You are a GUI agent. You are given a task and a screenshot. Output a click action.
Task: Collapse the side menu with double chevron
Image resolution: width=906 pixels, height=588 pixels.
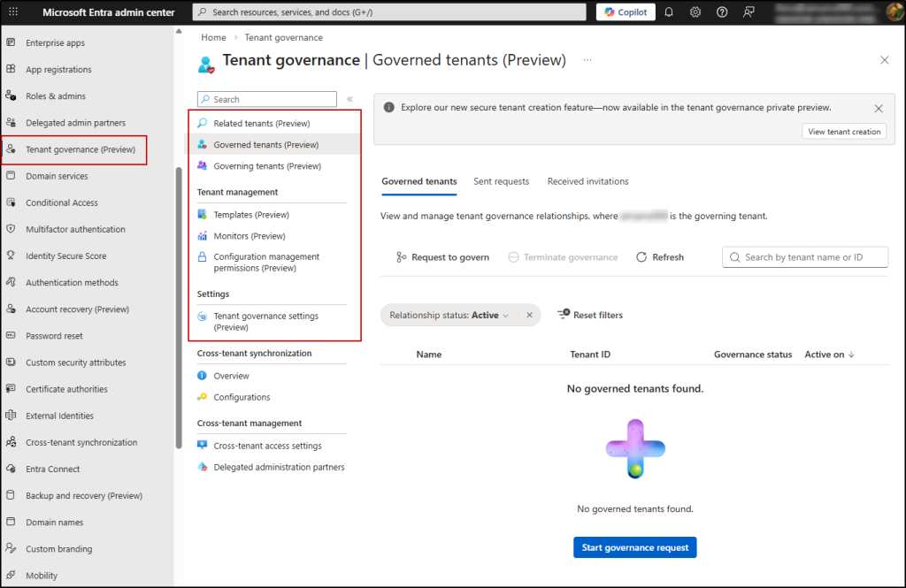point(349,100)
